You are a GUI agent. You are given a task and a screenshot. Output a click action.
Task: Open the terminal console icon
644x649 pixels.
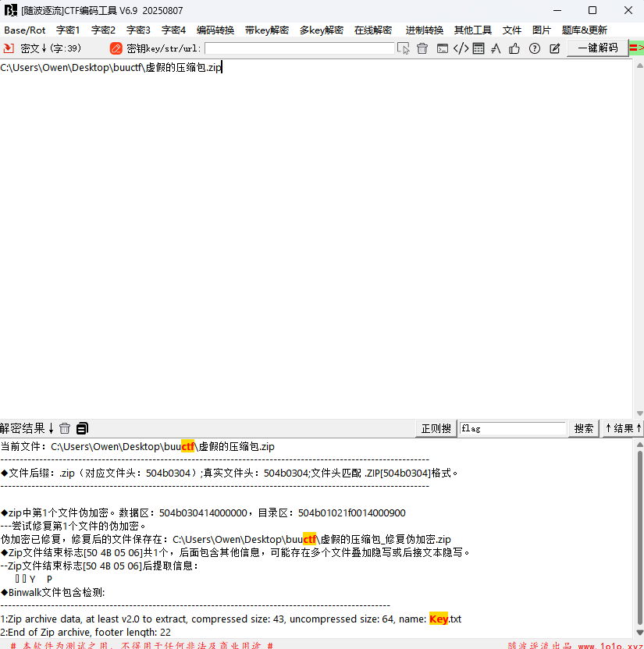click(443, 48)
